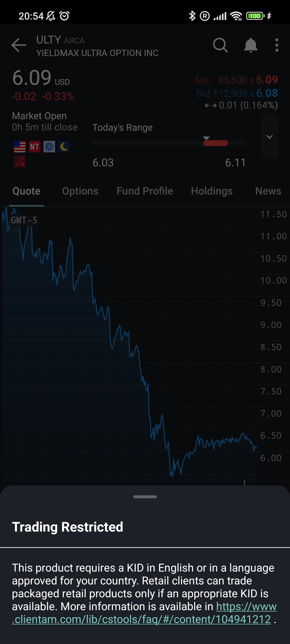This screenshot has height=644, width=290.
Task: Tap the bottom sheet drag handle
Action: 145,497
